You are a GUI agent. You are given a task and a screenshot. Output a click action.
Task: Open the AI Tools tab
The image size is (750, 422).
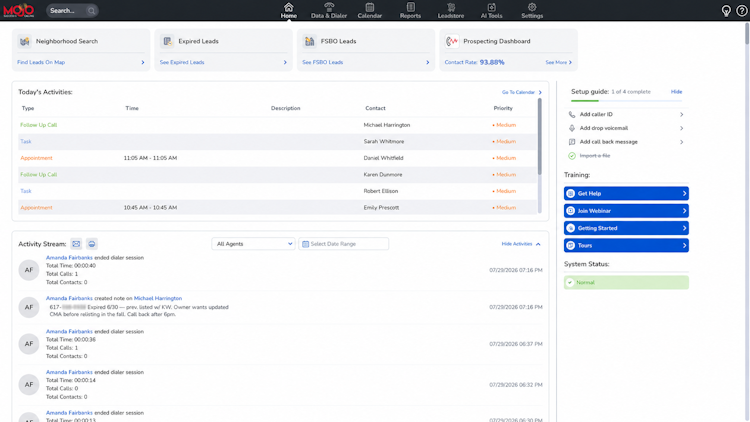click(491, 11)
